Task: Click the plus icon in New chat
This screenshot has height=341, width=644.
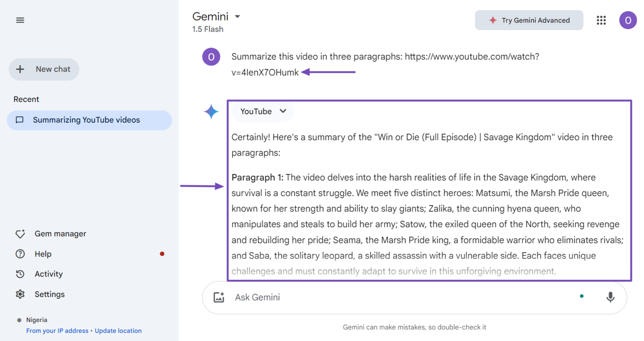Action: [20, 69]
